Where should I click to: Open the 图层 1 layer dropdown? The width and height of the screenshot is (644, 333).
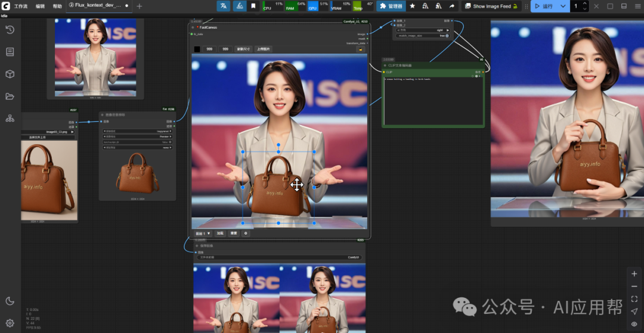[203, 234]
